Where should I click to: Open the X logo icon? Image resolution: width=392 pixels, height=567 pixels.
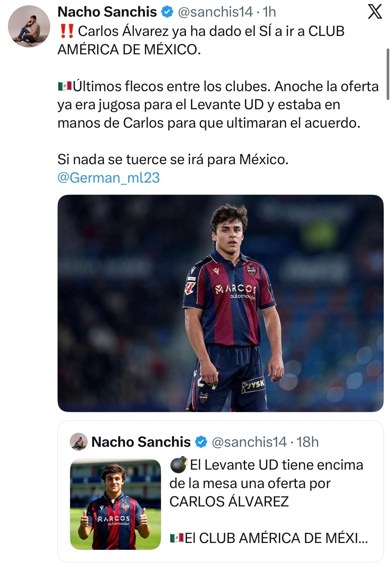tap(375, 12)
